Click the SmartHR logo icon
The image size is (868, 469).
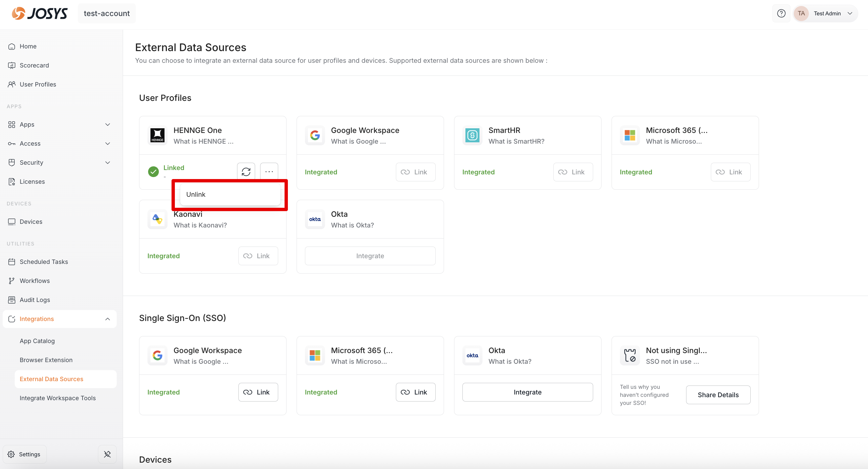pyautogui.click(x=472, y=135)
